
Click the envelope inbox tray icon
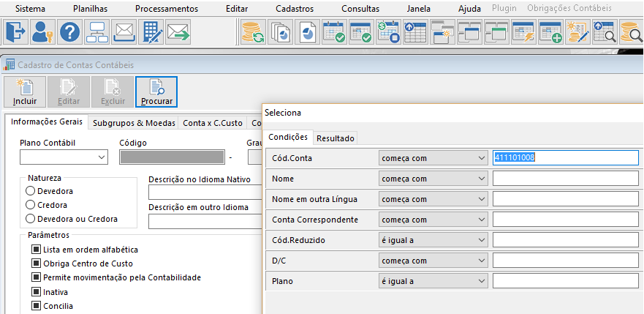pyautogui.click(x=124, y=32)
